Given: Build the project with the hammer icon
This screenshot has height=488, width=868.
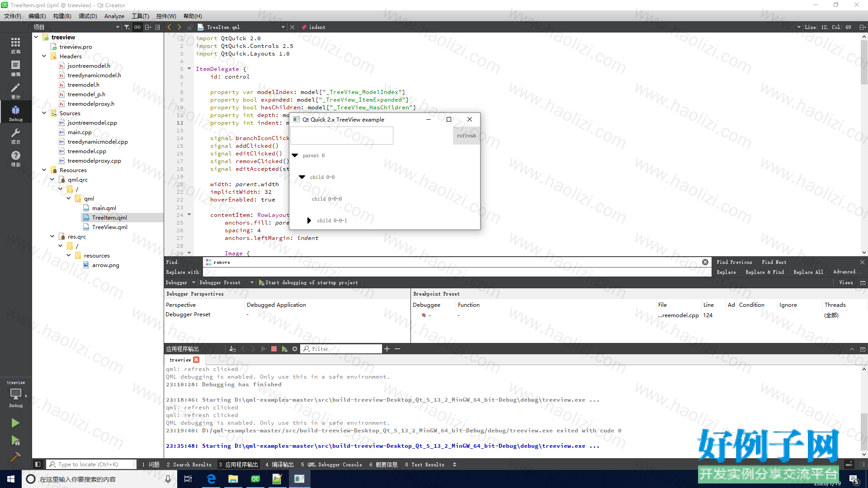Looking at the screenshot, I should pyautogui.click(x=15, y=457).
